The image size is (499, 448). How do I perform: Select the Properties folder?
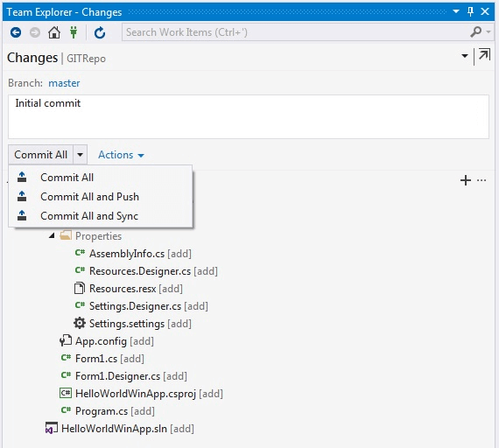tap(99, 236)
